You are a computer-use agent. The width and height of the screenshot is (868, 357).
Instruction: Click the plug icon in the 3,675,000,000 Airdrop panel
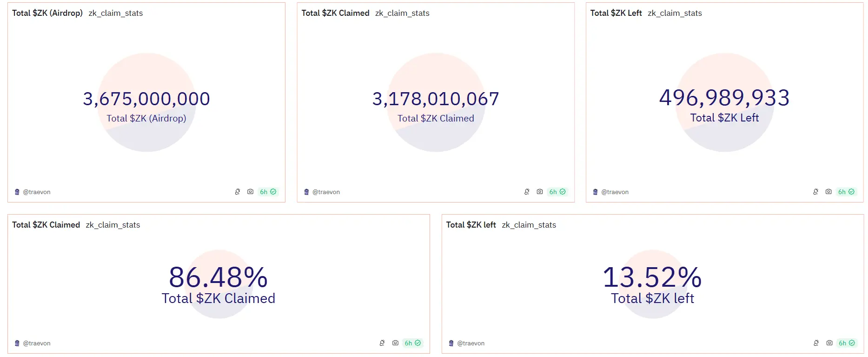tap(238, 192)
